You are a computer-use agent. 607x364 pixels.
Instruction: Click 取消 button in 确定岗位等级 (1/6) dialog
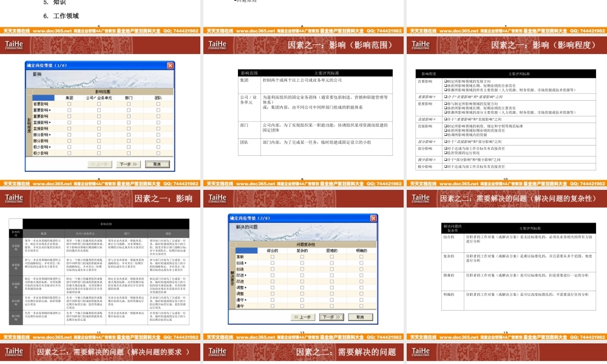click(157, 164)
